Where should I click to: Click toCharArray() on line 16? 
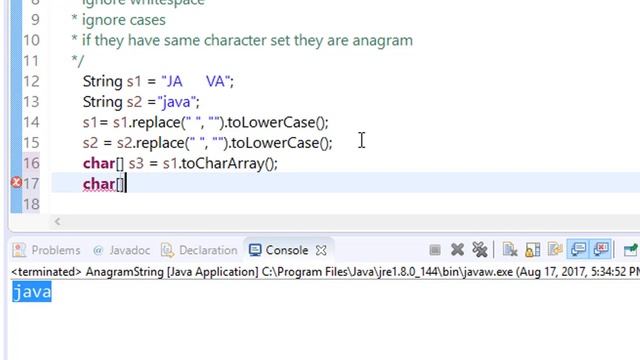[227, 163]
